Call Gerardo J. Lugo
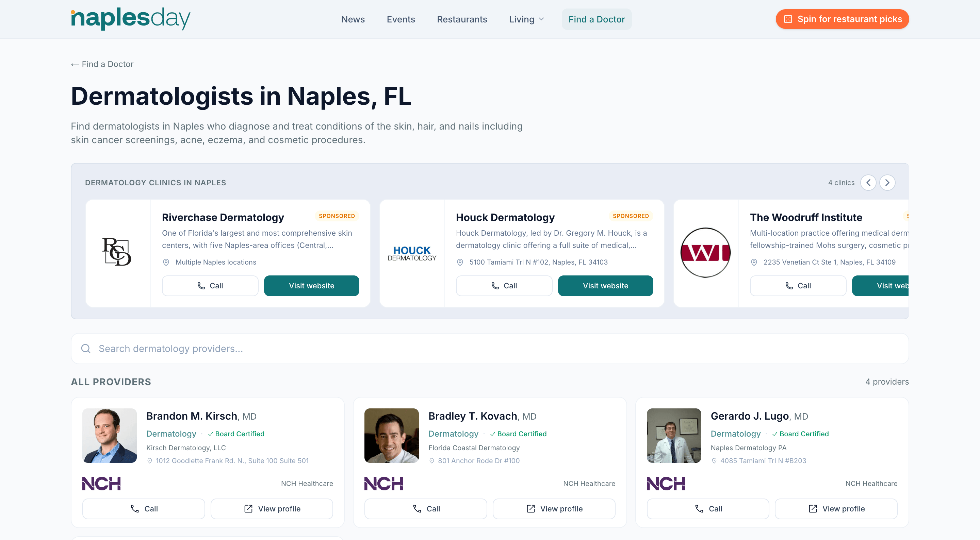This screenshot has height=540, width=980. (708, 509)
